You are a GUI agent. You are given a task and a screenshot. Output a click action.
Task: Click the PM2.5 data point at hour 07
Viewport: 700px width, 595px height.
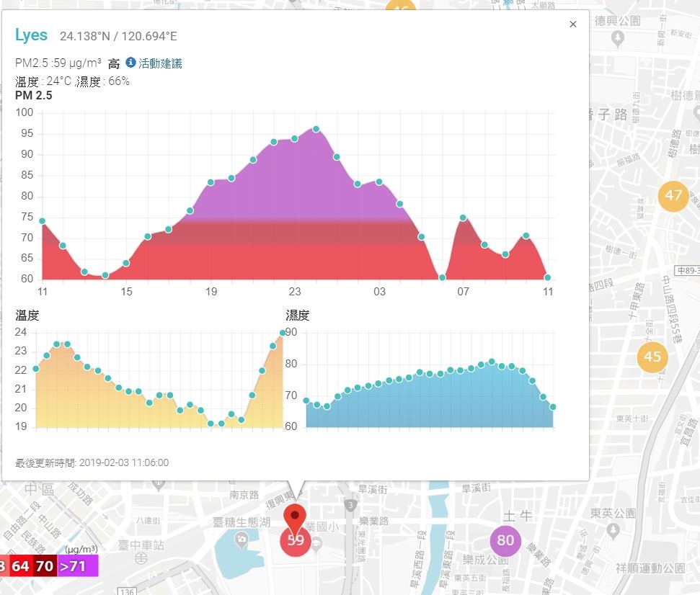[463, 218]
